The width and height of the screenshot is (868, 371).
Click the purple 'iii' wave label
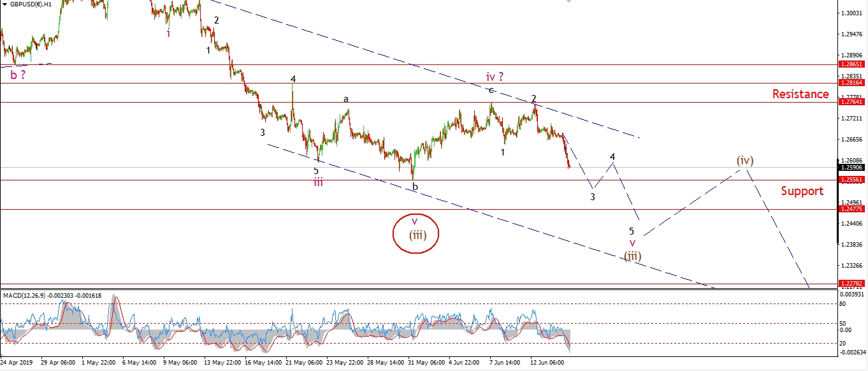click(x=317, y=182)
